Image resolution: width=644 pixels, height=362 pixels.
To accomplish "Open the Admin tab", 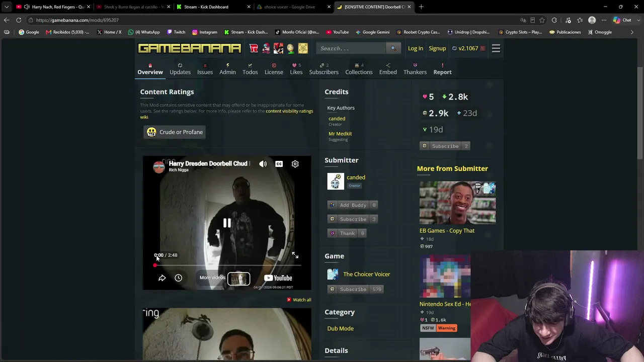I will [x=227, y=69].
